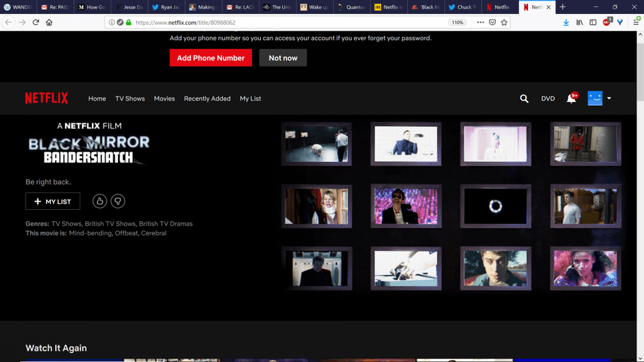Select thumbnail of man with pig
Viewport: 644px width, 362px height.
316,144
